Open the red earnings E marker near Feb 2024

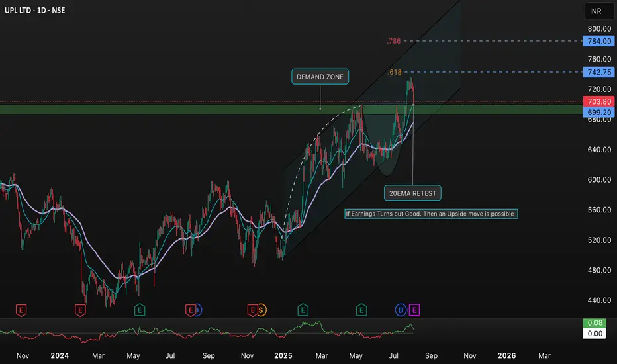[80, 310]
